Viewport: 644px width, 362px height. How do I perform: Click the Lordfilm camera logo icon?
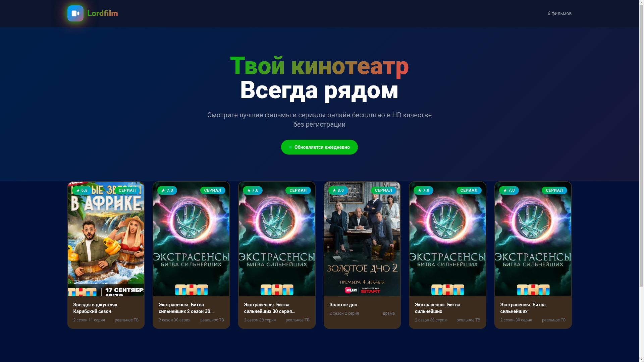click(x=75, y=13)
